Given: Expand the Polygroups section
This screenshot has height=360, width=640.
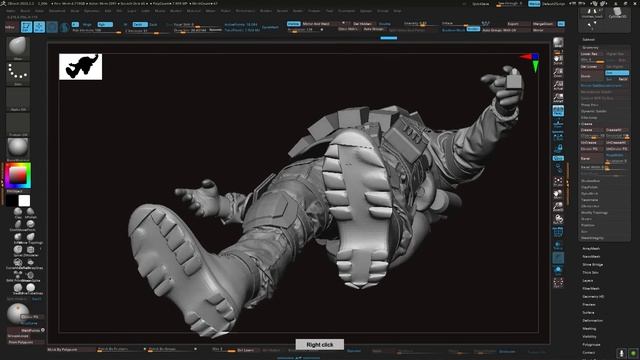Looking at the screenshot, I should click(x=591, y=344).
